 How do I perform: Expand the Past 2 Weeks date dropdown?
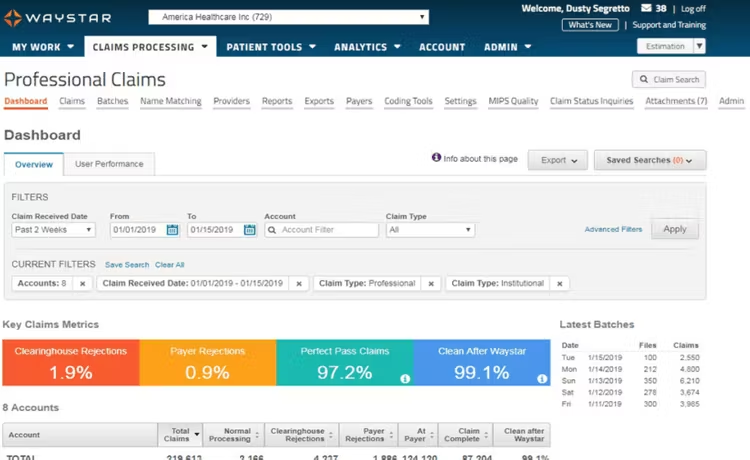coord(53,230)
